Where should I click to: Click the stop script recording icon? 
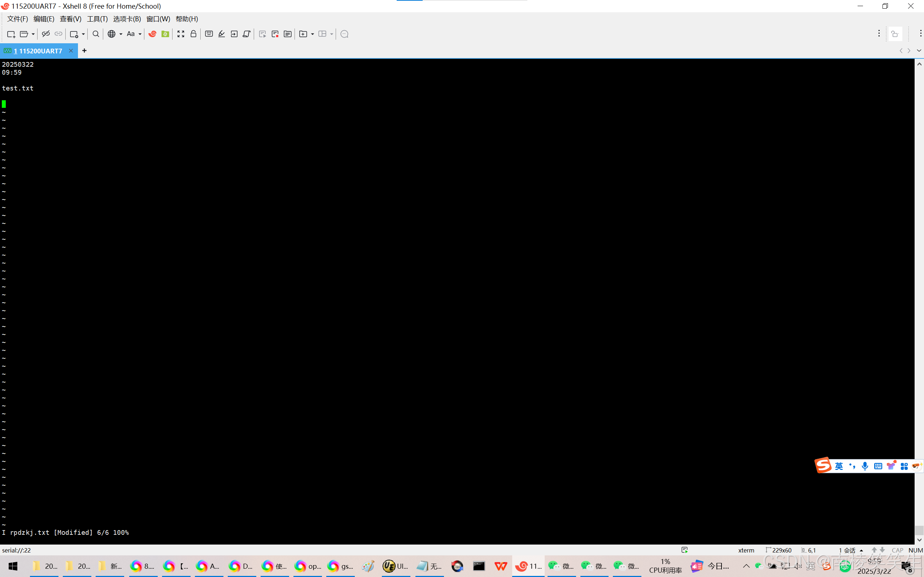(x=275, y=34)
